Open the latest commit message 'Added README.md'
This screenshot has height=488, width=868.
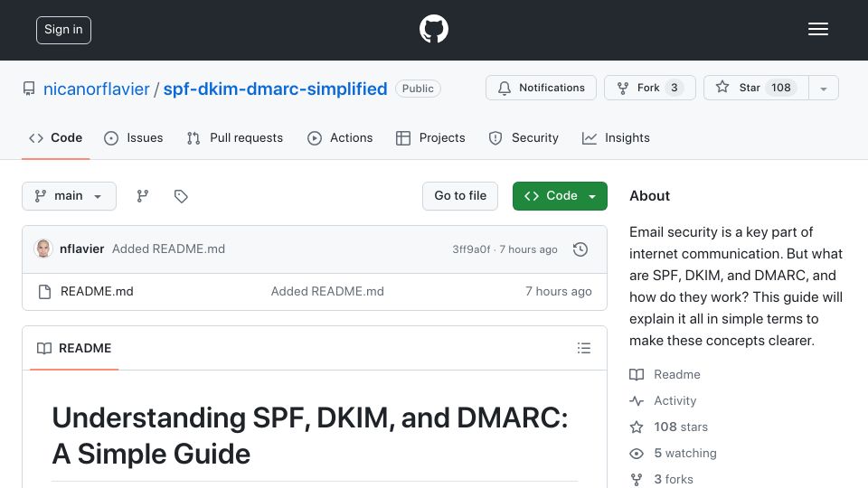[168, 249]
